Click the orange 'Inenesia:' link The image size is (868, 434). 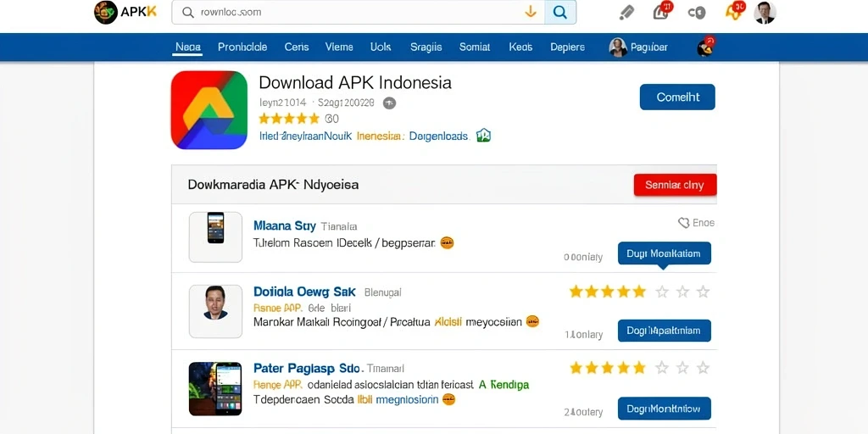click(381, 136)
